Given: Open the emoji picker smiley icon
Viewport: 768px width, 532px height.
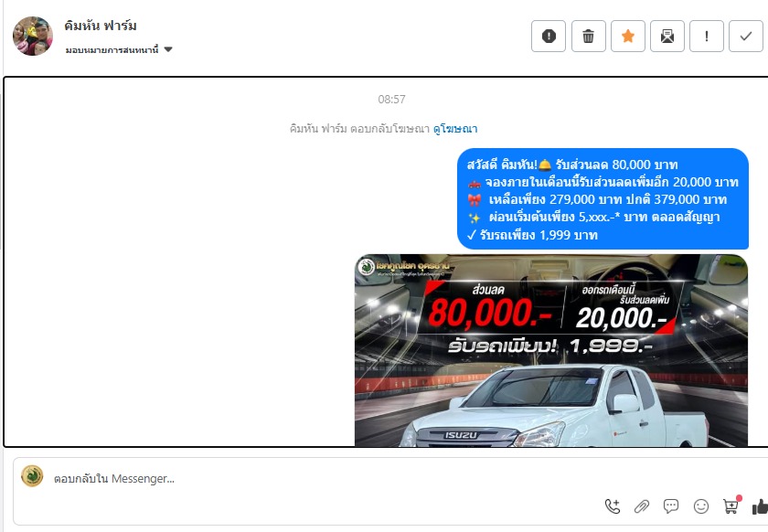Looking at the screenshot, I should (x=701, y=506).
